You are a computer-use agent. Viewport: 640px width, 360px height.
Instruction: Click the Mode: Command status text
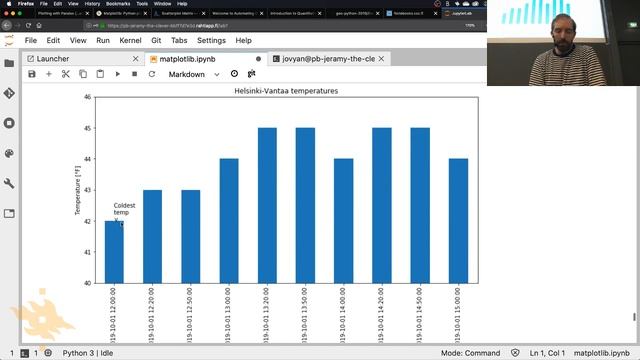[470, 353]
